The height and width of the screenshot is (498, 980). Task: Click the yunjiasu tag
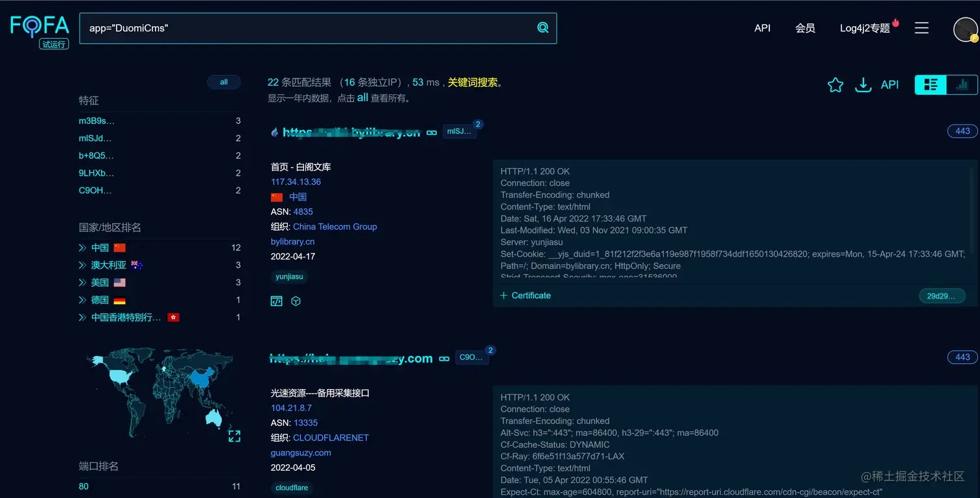point(289,276)
